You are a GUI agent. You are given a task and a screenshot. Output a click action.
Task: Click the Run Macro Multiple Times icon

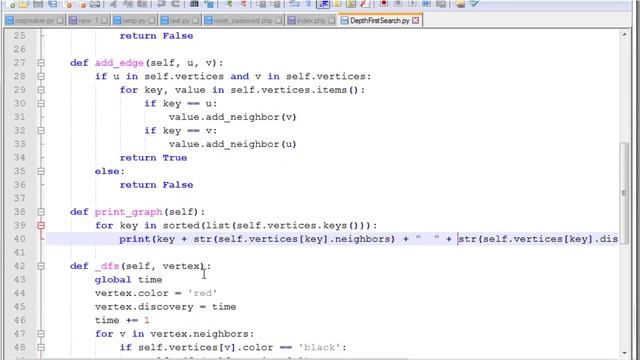tap(427, 4)
